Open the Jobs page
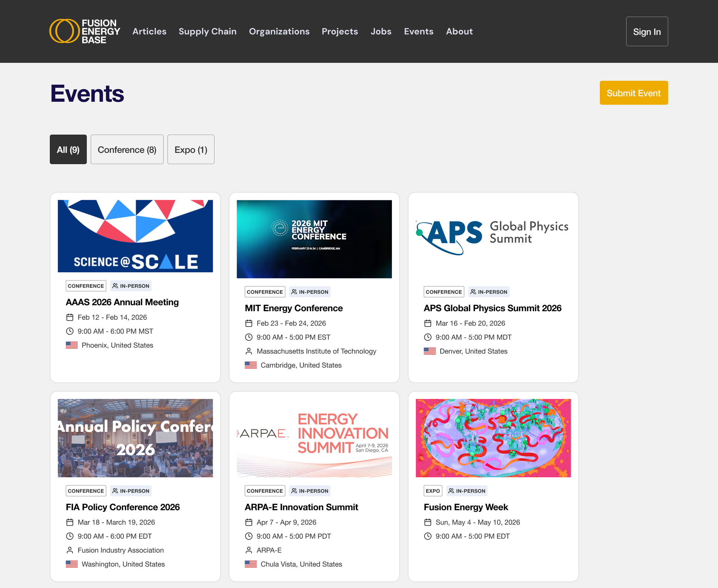This screenshot has width=718, height=588. 381,31
